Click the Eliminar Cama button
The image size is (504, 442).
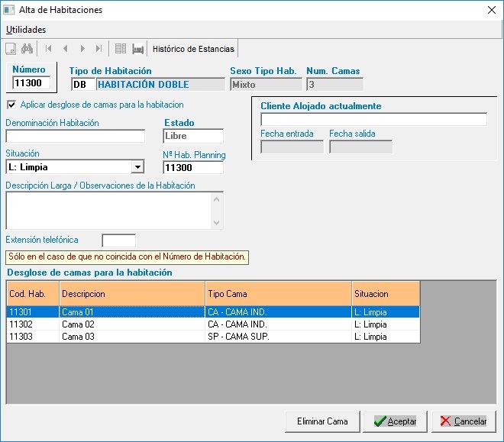point(322,421)
